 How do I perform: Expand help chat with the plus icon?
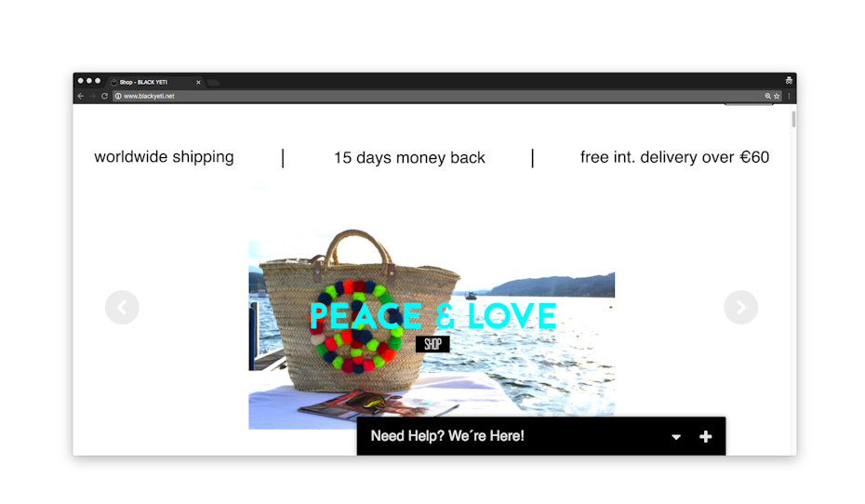(705, 437)
